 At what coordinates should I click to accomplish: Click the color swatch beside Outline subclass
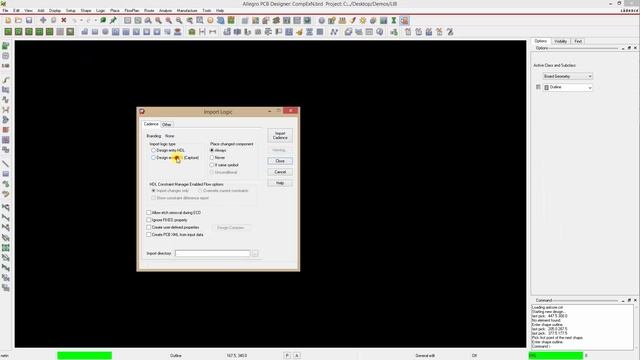[x=538, y=87]
